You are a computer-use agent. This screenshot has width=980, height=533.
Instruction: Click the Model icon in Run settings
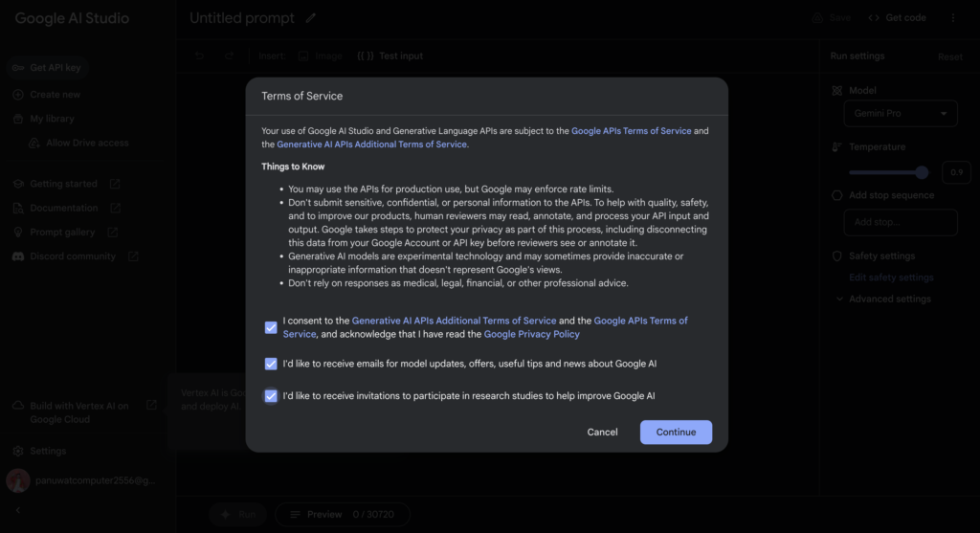pyautogui.click(x=837, y=91)
